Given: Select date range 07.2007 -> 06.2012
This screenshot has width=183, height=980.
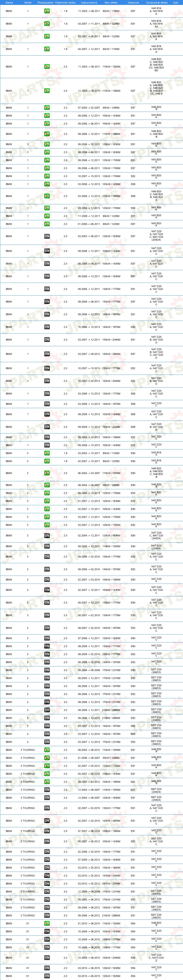Looking at the screenshot, I should (x=89, y=831).
